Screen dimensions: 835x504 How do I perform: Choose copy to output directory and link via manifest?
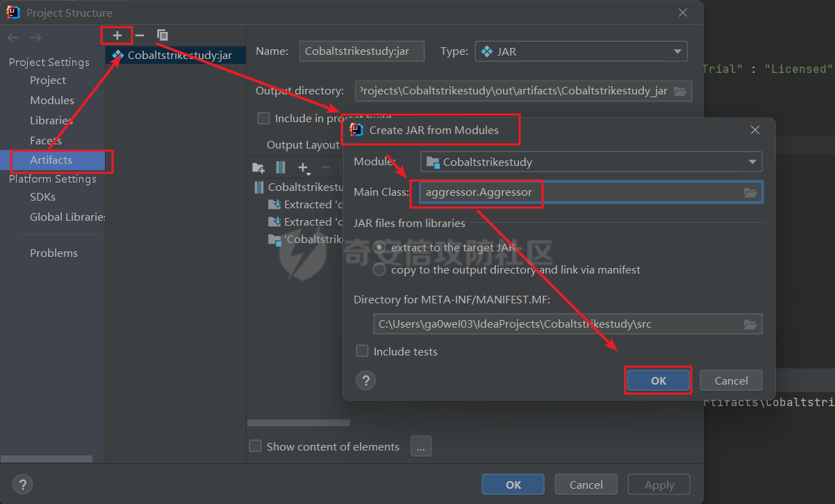click(x=379, y=269)
